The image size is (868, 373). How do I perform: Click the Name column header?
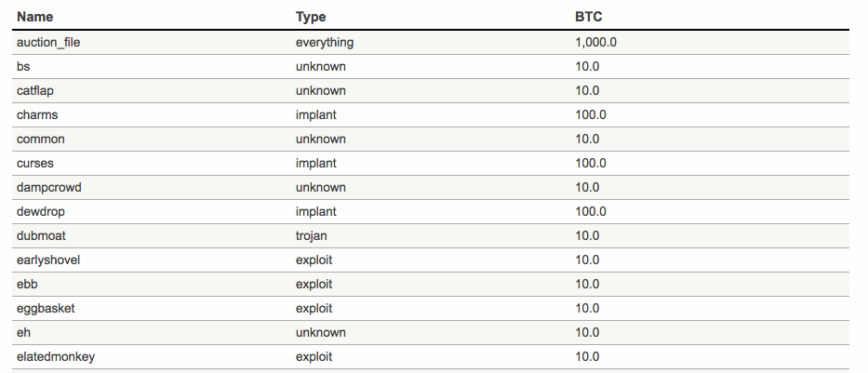[34, 17]
